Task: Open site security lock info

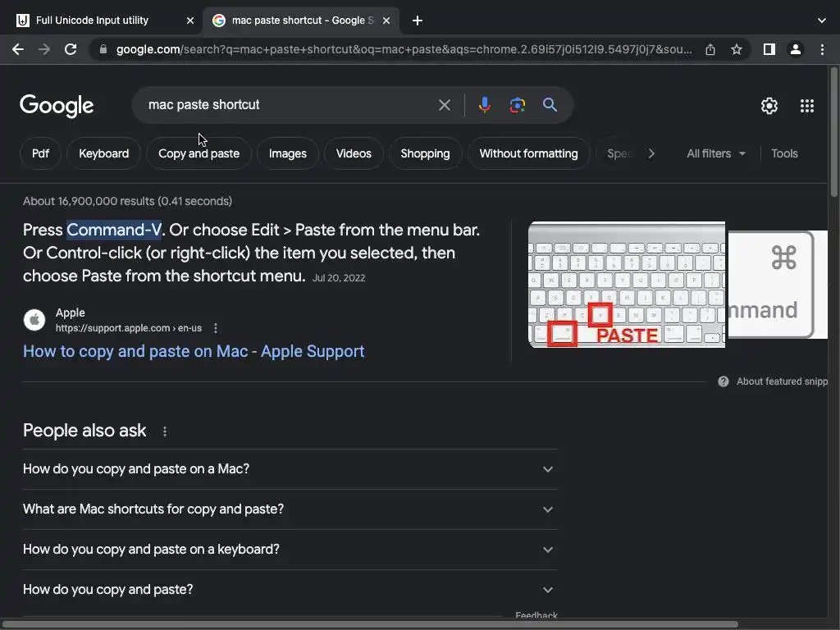Action: point(103,49)
